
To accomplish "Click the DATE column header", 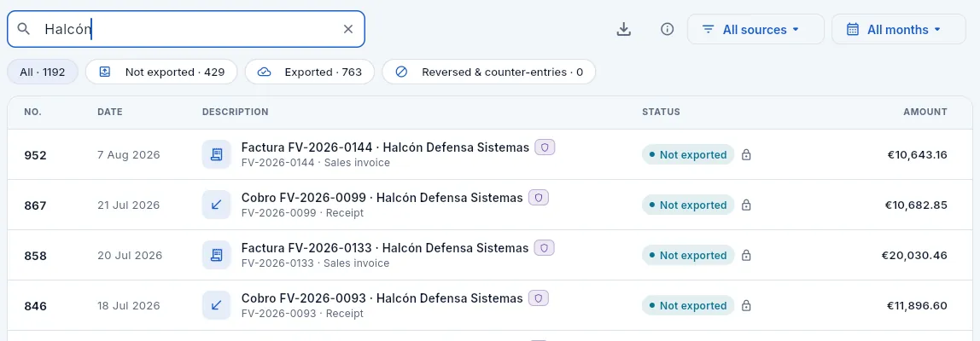I will (110, 112).
